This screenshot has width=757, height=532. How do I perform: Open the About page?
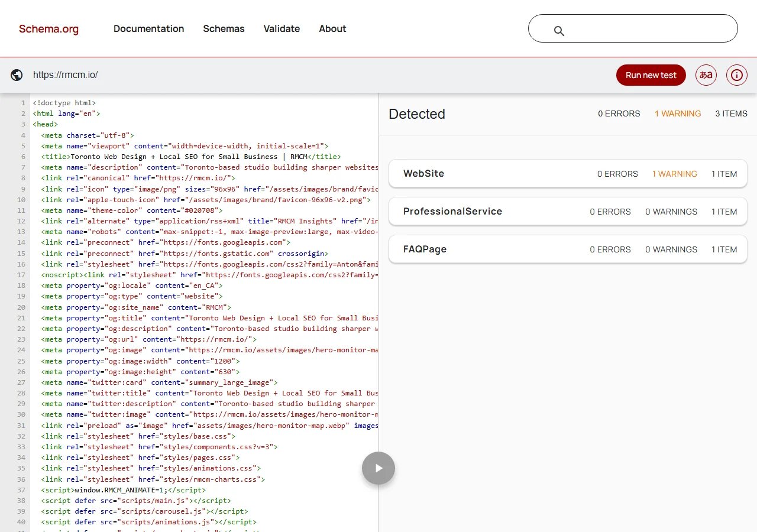point(332,28)
